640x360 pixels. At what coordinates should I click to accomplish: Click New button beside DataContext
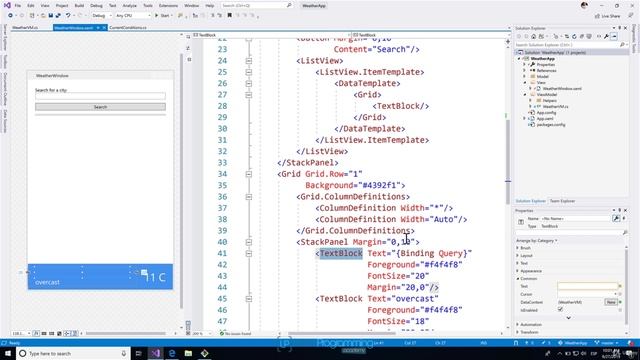[x=611, y=302]
